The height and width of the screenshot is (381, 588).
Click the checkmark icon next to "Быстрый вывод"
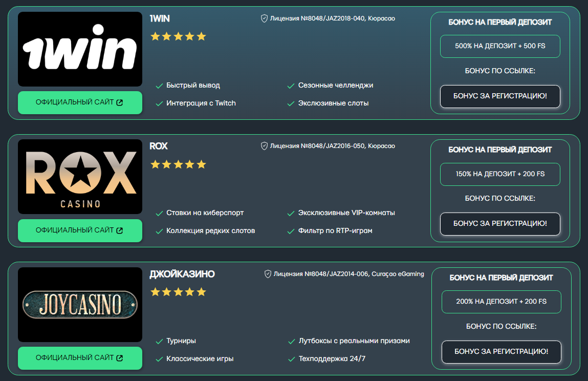click(x=159, y=86)
